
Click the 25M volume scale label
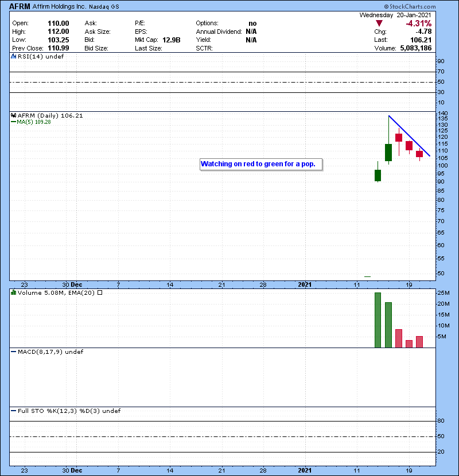[443, 293]
